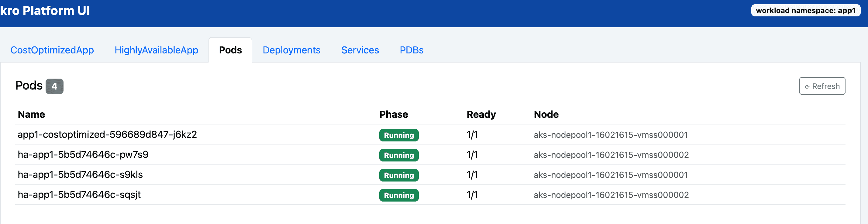Switch to the HighlyAvailableApp tab
The width and height of the screenshot is (868, 224).
point(156,50)
